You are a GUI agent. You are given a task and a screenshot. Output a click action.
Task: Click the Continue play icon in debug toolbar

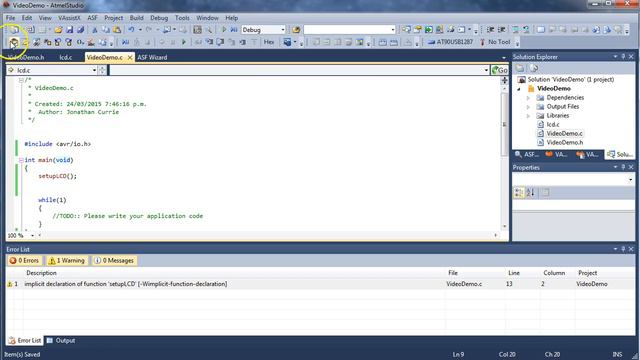[184, 42]
